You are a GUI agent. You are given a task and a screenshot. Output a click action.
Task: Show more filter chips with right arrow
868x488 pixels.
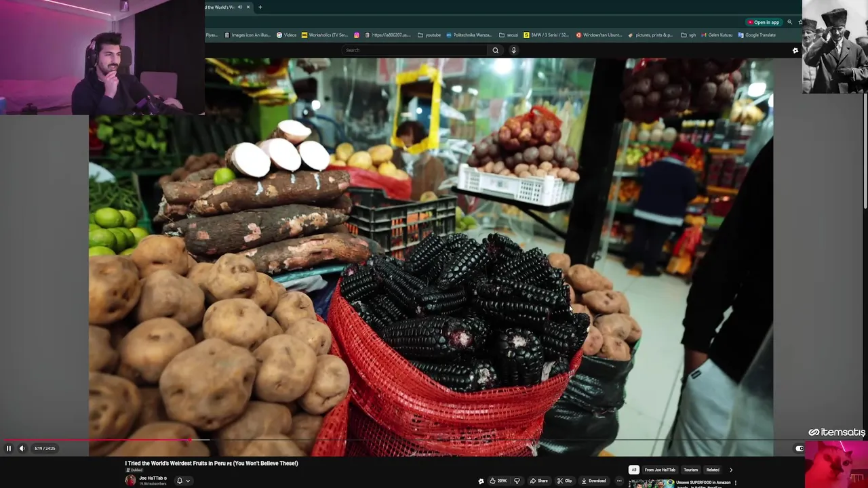730,470
